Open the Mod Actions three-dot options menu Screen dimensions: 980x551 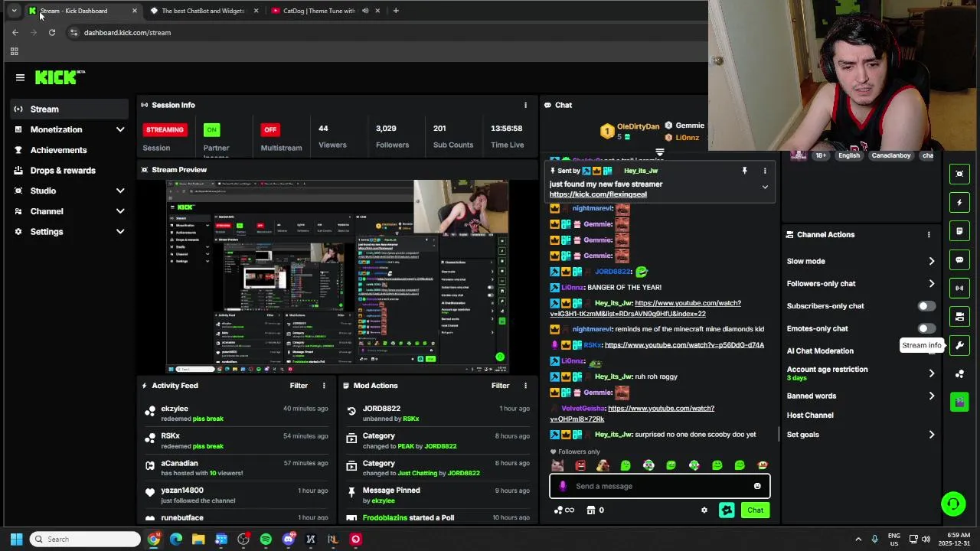coord(525,386)
